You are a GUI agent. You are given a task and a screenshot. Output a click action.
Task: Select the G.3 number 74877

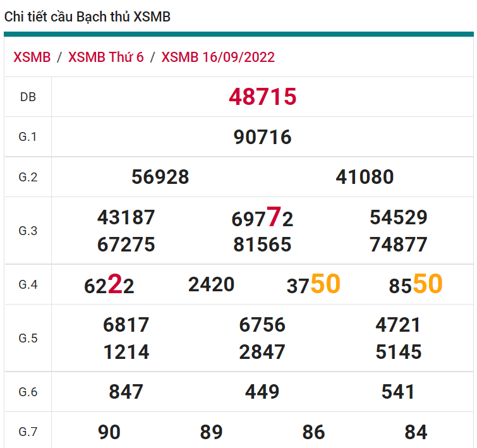click(x=399, y=245)
